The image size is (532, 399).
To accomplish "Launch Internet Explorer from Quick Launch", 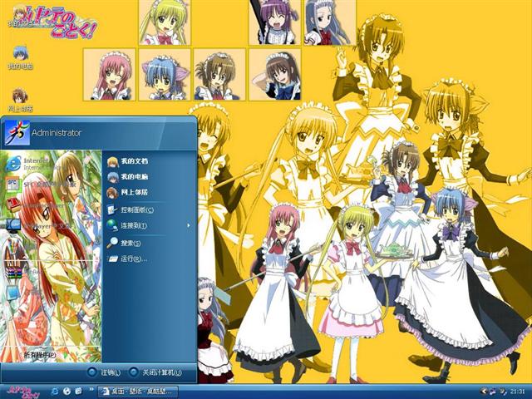I will (54, 392).
